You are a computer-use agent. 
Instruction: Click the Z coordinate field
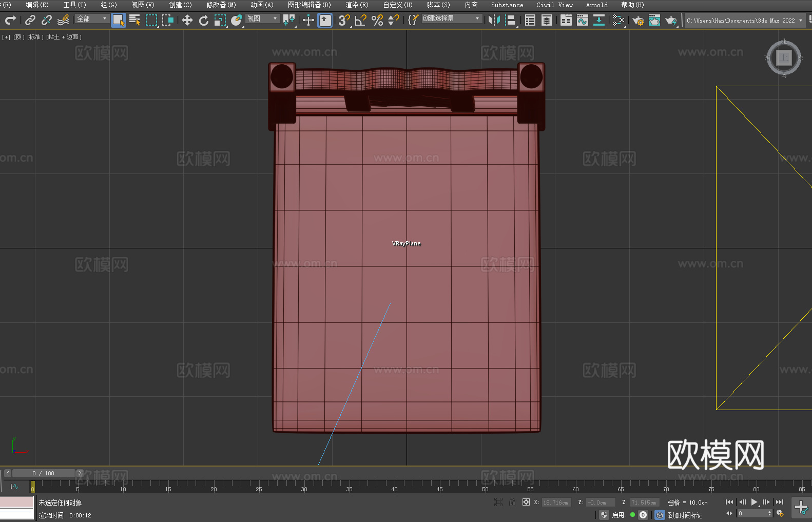645,502
